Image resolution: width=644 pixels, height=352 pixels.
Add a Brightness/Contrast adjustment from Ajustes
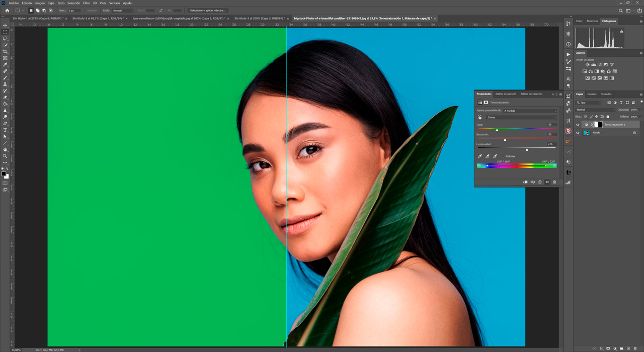(587, 65)
